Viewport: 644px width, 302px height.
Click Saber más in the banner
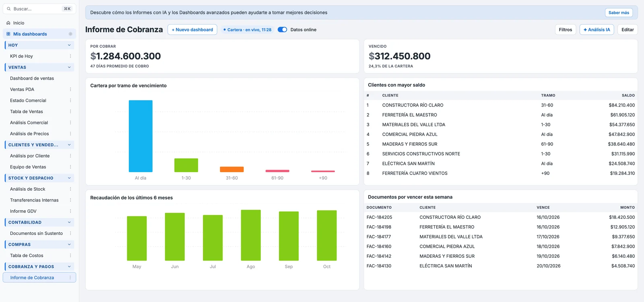pyautogui.click(x=619, y=12)
